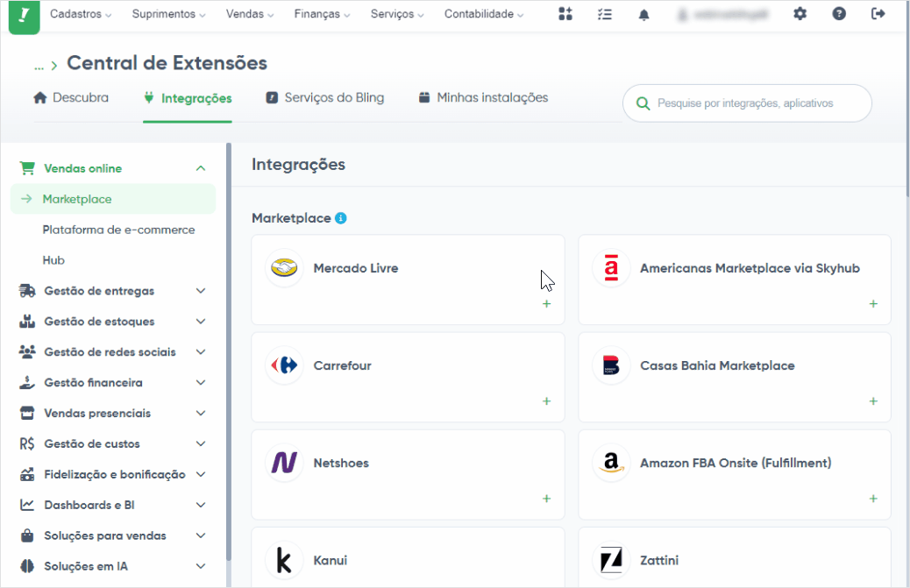Screen dimensions: 910x588
Task: Open the help question mark icon
Action: pos(839,14)
